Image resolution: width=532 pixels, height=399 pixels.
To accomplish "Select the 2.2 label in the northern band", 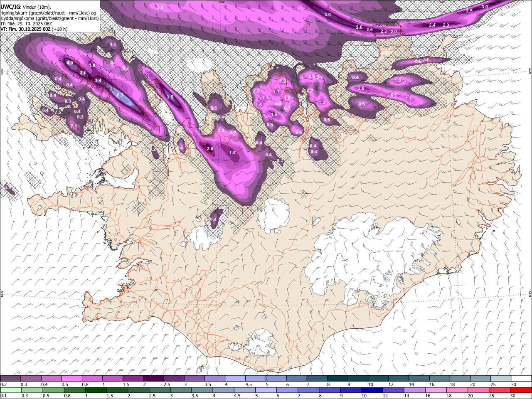I will pos(384,32).
